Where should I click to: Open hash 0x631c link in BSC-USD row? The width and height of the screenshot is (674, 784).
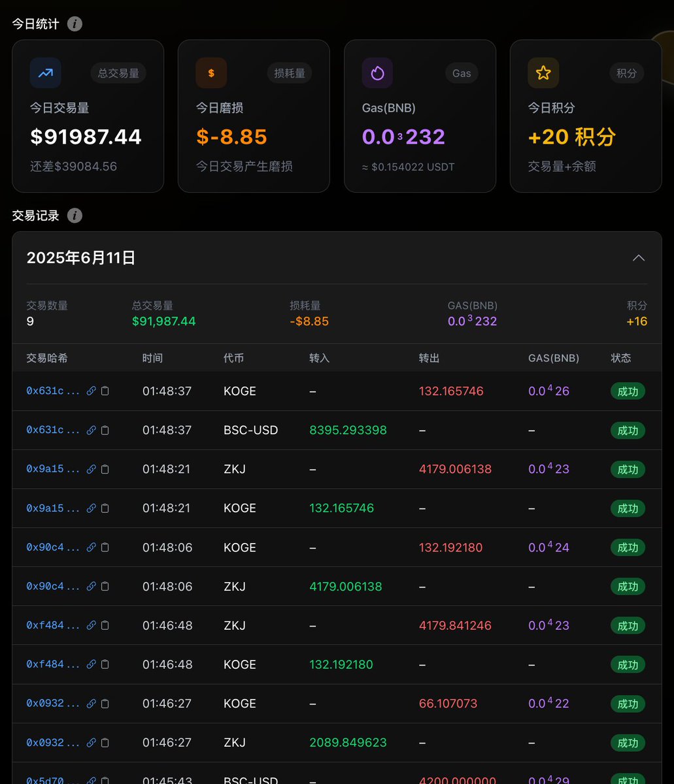(x=53, y=430)
